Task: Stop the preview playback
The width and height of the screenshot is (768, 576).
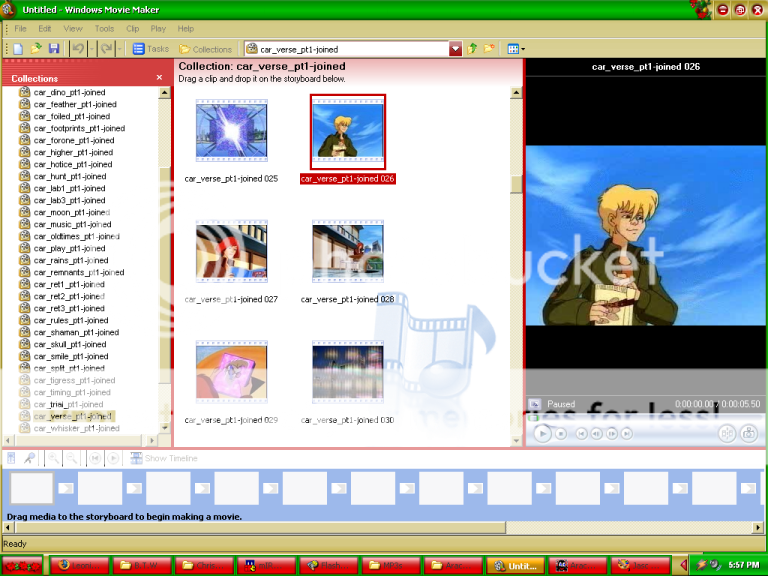Action: (561, 433)
